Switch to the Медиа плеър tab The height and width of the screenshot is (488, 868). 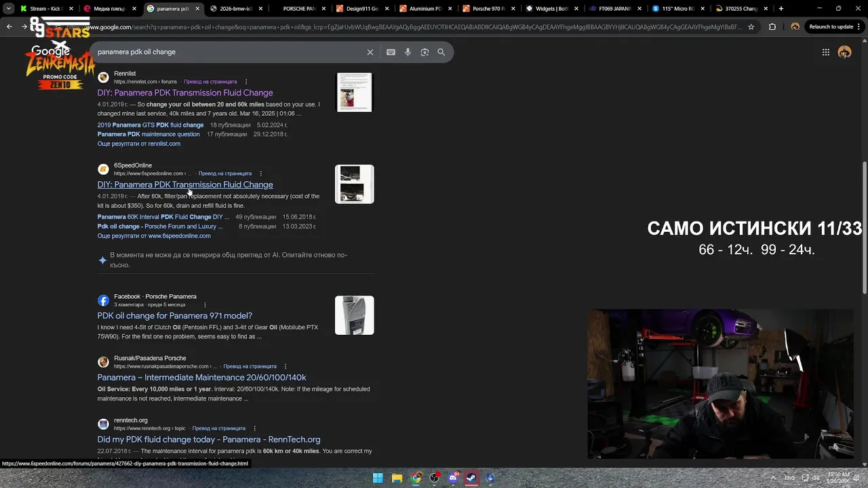coord(108,9)
